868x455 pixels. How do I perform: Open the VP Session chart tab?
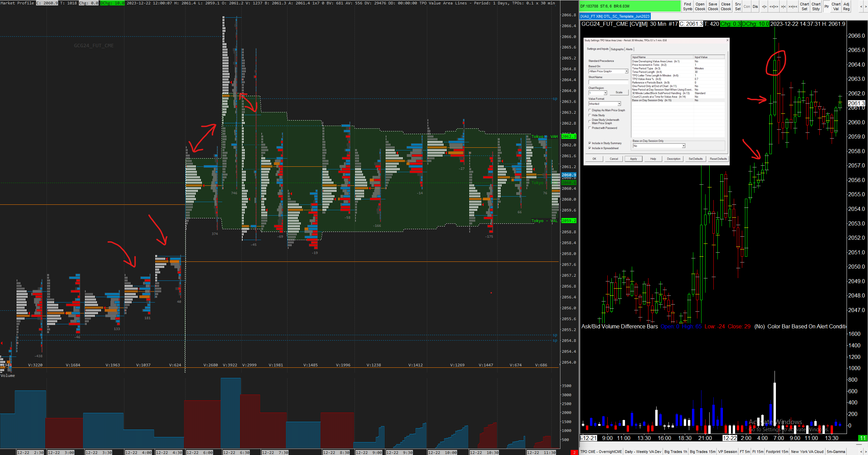point(727,452)
